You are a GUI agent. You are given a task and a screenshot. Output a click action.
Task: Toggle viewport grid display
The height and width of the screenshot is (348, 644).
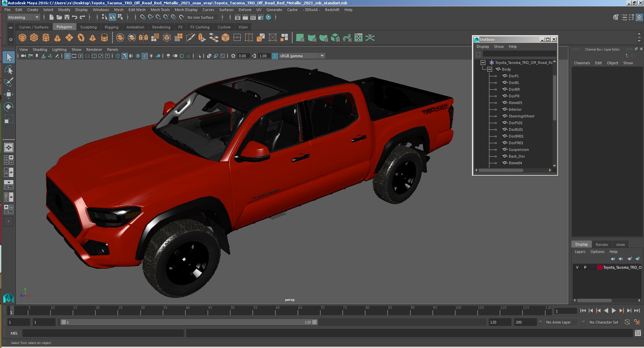(x=67, y=56)
